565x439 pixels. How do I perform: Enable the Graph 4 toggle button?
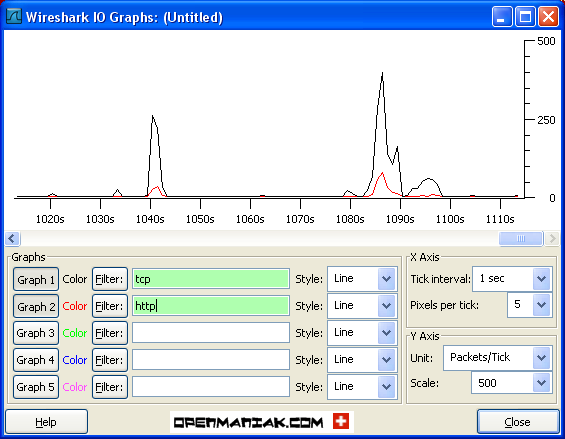(x=36, y=360)
